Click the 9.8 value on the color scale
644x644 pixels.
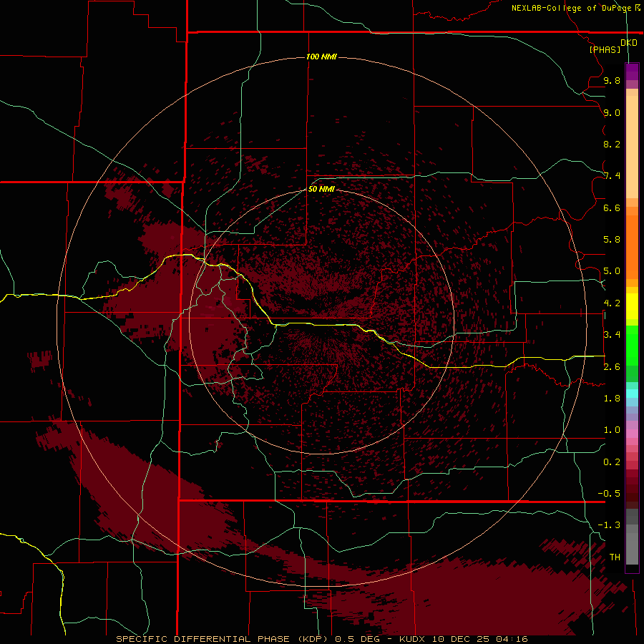click(612, 80)
